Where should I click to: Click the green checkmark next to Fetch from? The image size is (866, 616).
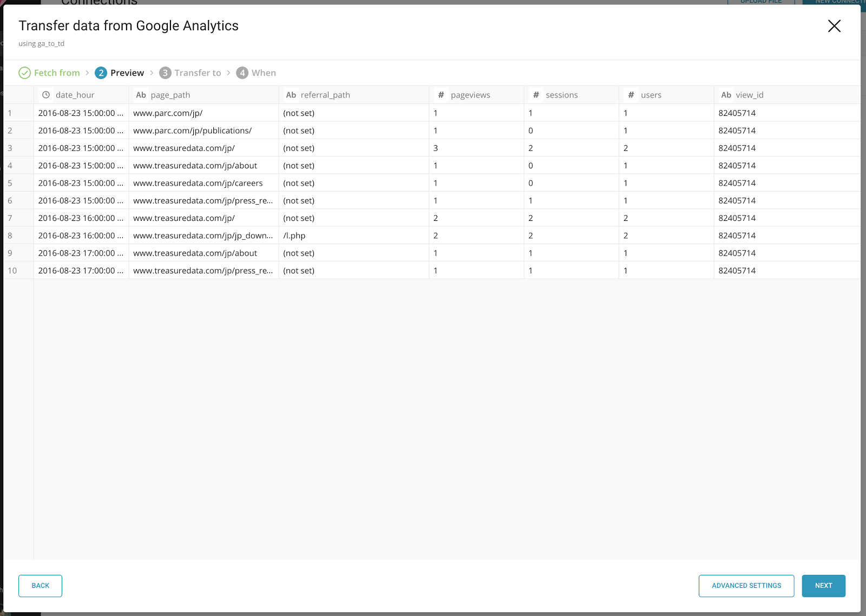25,73
